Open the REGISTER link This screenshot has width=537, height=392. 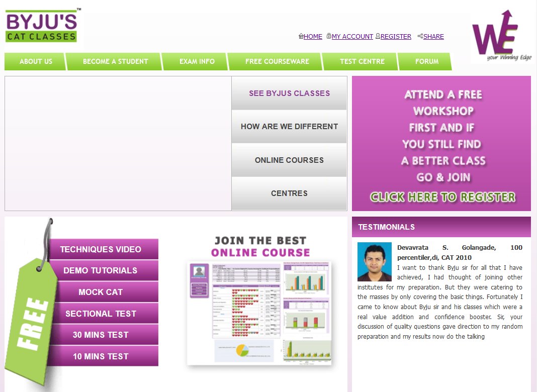click(396, 36)
